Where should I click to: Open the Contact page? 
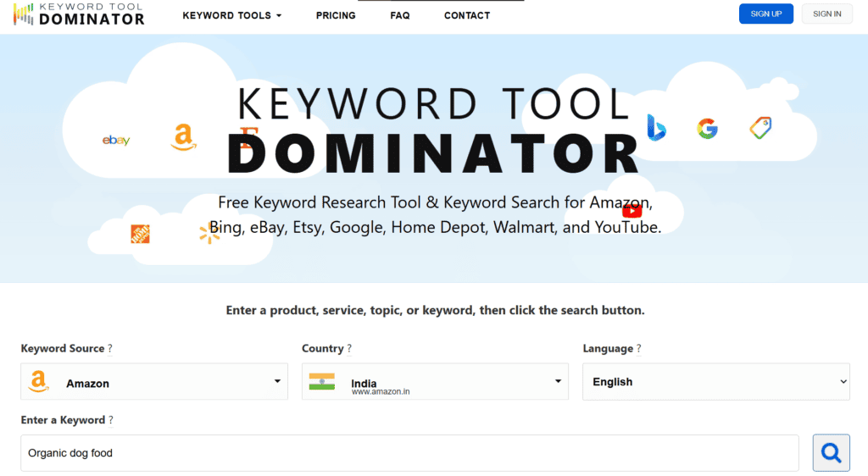click(467, 15)
